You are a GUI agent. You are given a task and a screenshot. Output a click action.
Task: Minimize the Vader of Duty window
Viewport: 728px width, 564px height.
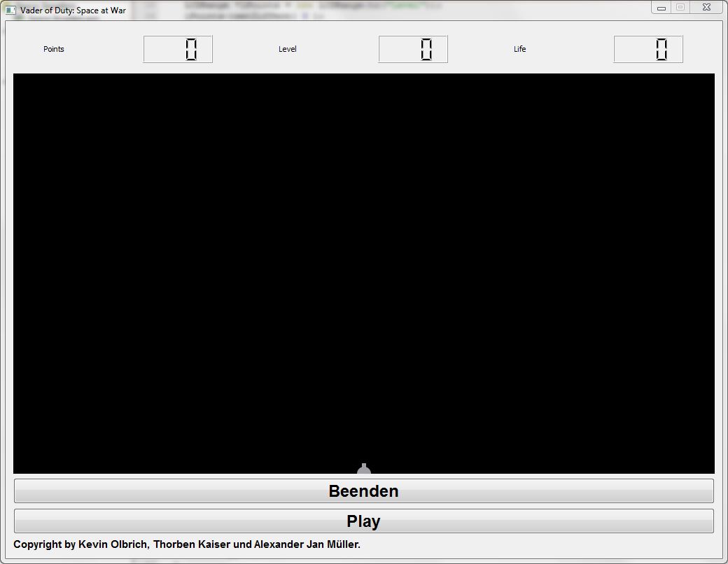pyautogui.click(x=661, y=8)
